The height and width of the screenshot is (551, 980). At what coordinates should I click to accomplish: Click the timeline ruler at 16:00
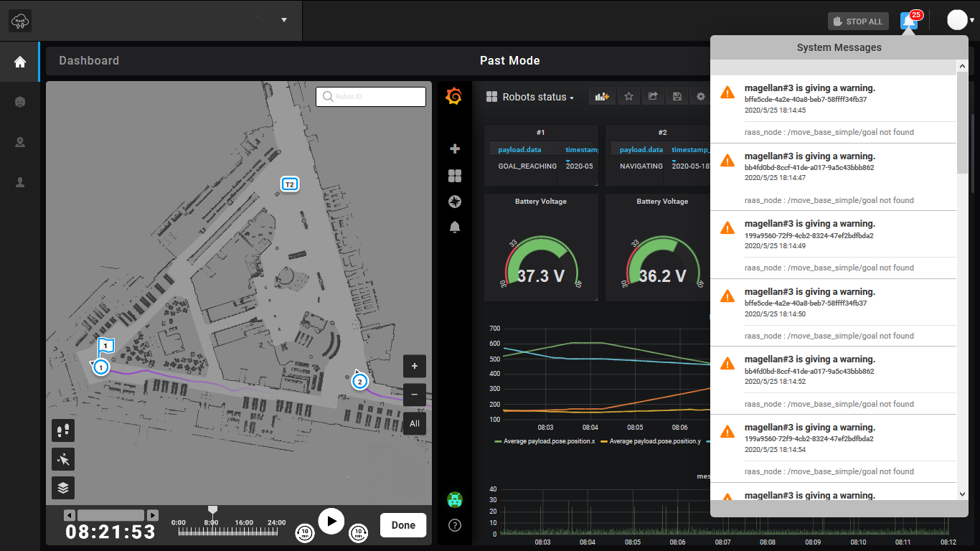(x=244, y=532)
